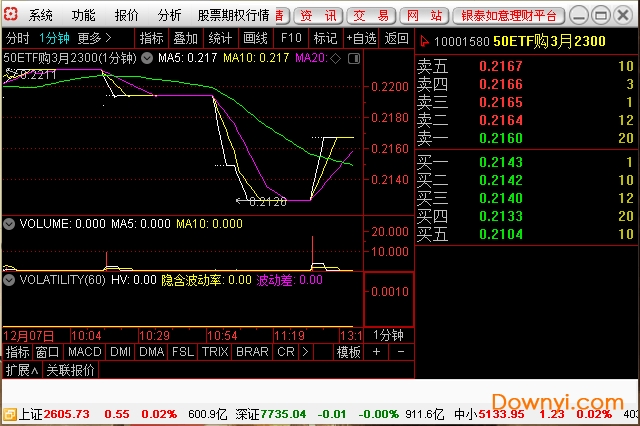Click 卖五 price 0.2167
The width and height of the screenshot is (640, 426).
[x=501, y=66]
